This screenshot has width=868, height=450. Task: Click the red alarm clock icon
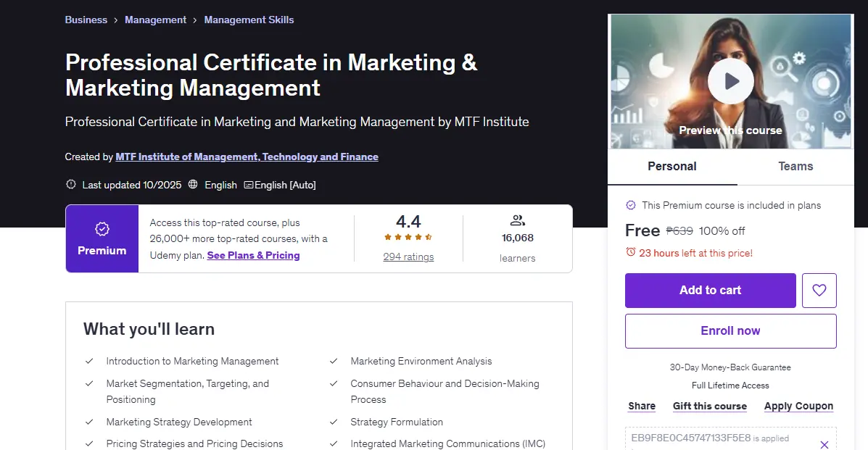(x=631, y=252)
